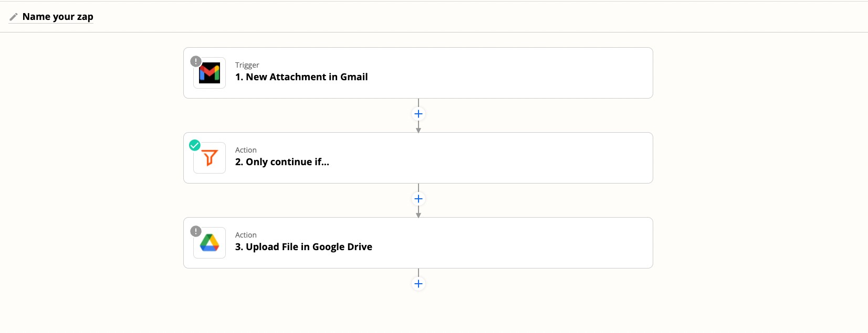The height and width of the screenshot is (333, 868).
Task: Click green checkmark badge on filter step
Action: (195, 145)
